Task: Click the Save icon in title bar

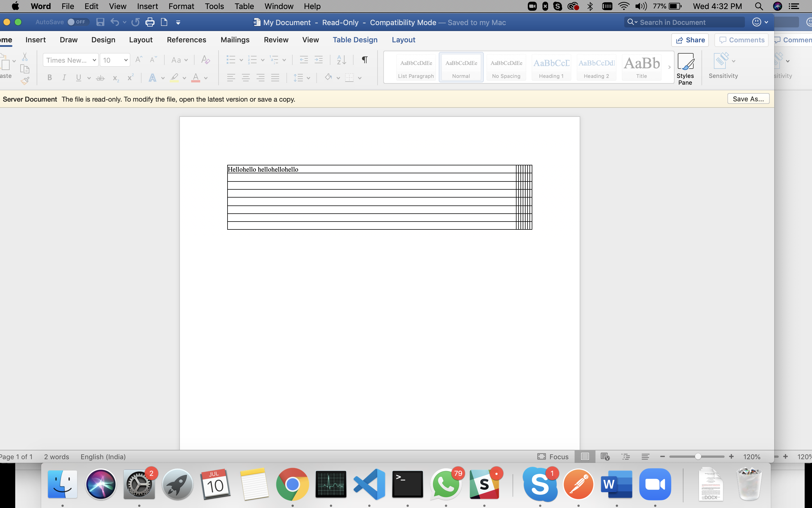Action: point(100,22)
